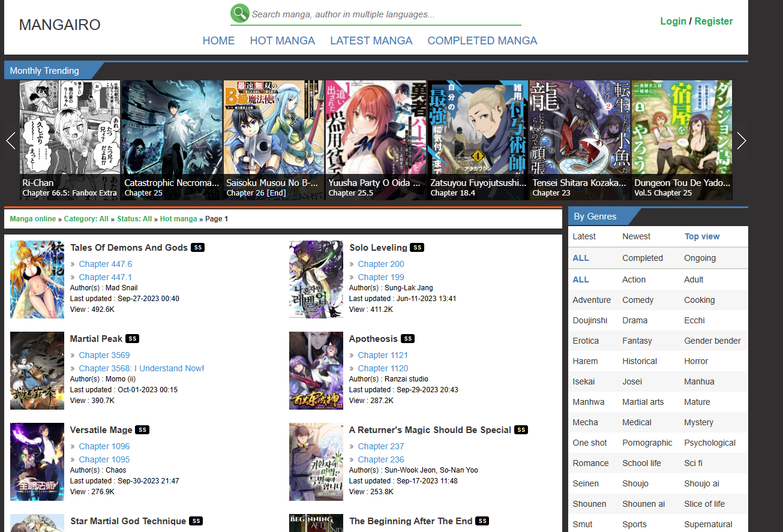
Task: Open Solo Leveling cover thumbnail
Action: (x=316, y=279)
